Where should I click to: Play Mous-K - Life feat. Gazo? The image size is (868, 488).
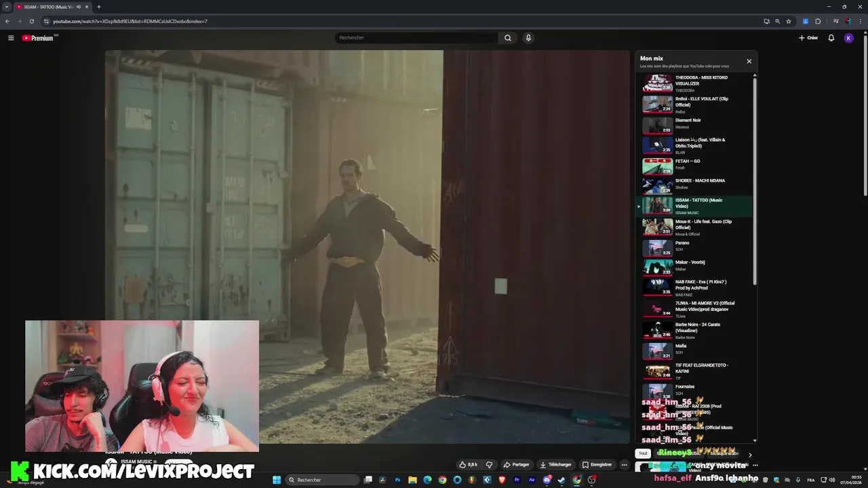point(695,227)
